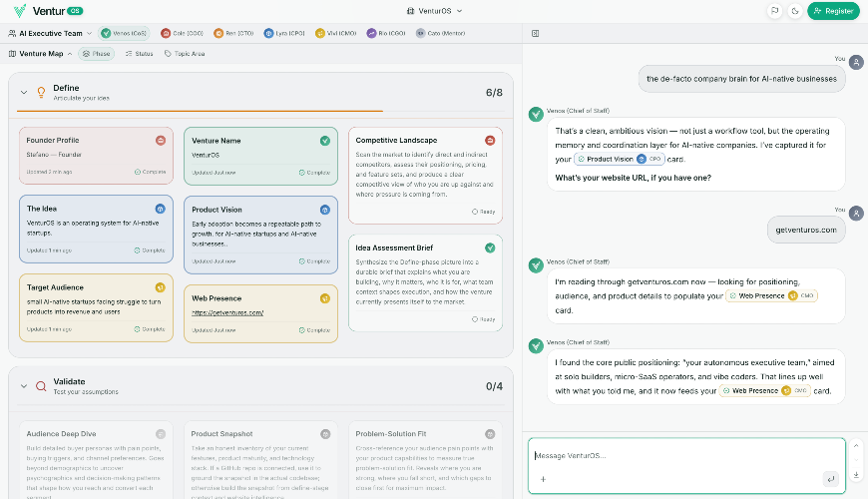This screenshot has width=868, height=499.
Task: Click the Web Presence chip in "I'm reading through" message
Action: pyautogui.click(x=771, y=295)
